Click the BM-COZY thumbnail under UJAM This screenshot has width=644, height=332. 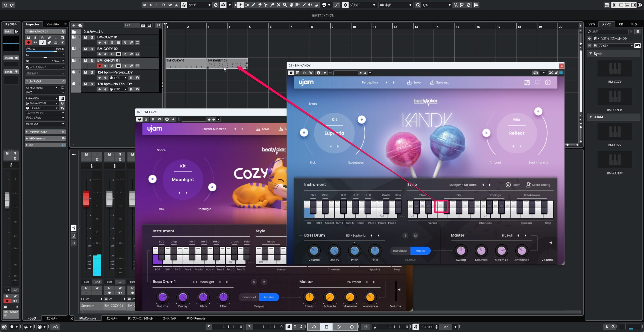615,132
